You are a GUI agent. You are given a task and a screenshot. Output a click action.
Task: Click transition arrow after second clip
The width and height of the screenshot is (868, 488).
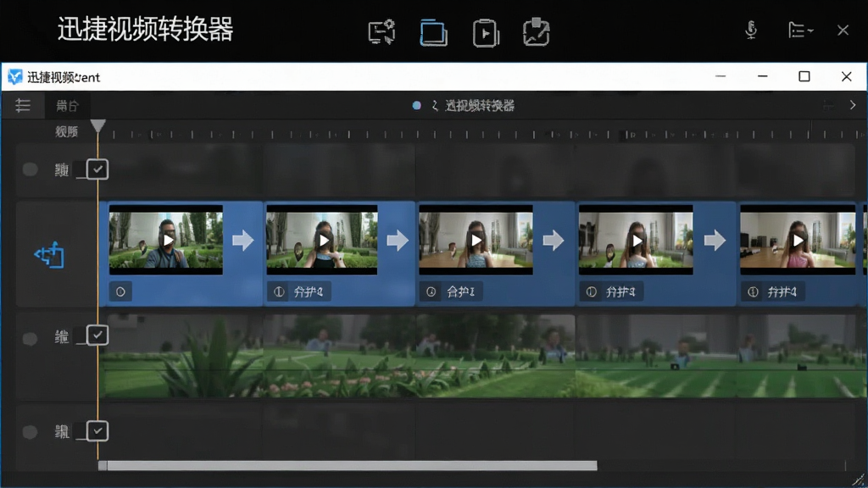[398, 240]
